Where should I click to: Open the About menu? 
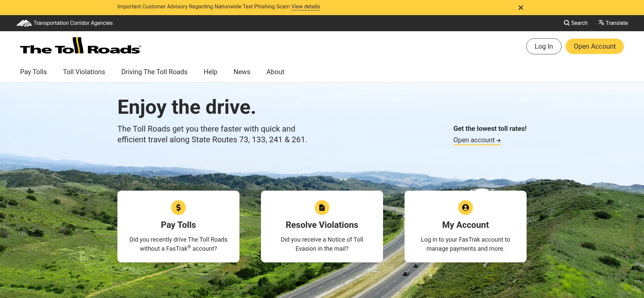point(275,72)
